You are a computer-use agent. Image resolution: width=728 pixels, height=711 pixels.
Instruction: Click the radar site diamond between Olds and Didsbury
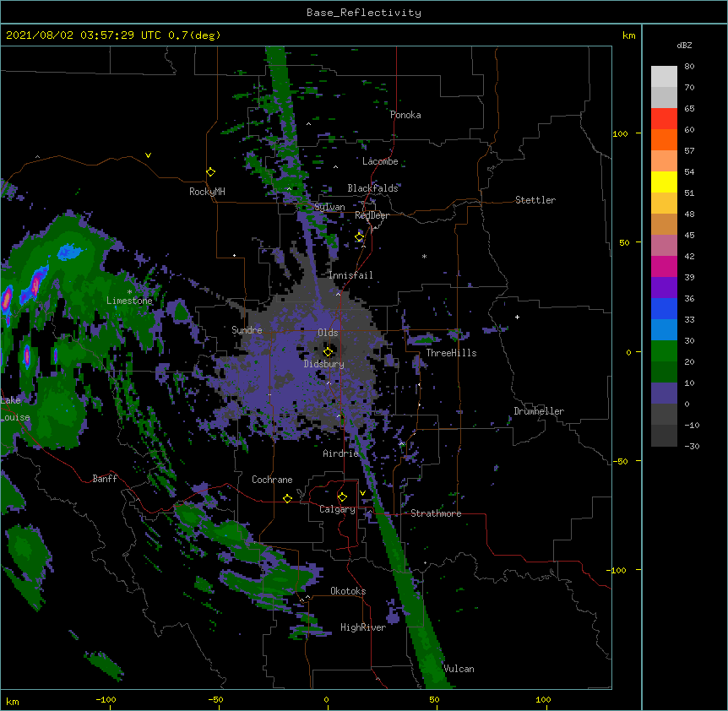328,352
